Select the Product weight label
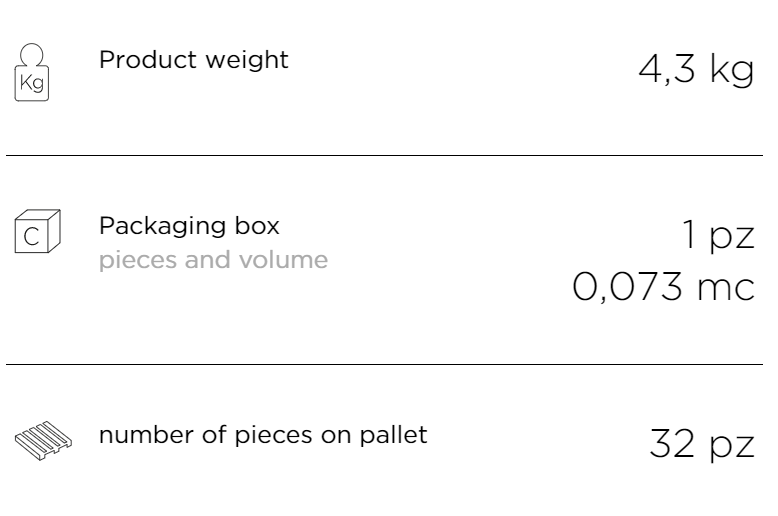 [194, 61]
